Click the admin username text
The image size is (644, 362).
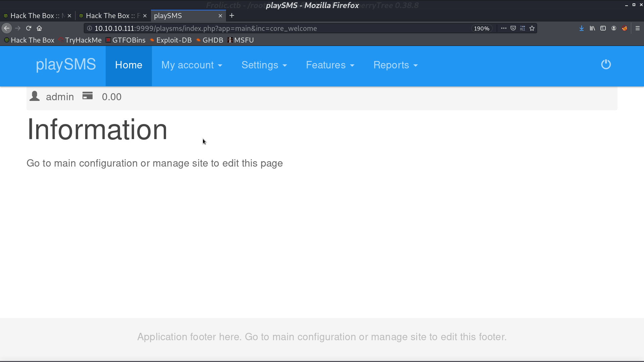60,97
